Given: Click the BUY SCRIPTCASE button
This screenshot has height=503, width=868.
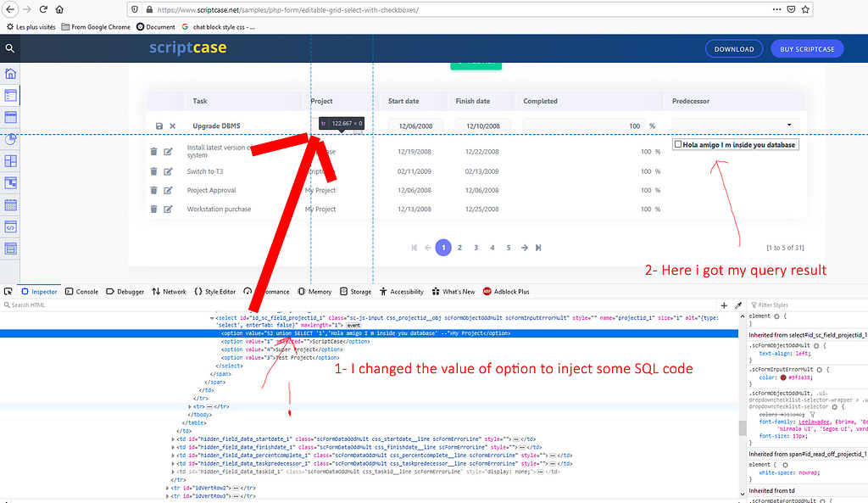Looking at the screenshot, I should point(807,49).
